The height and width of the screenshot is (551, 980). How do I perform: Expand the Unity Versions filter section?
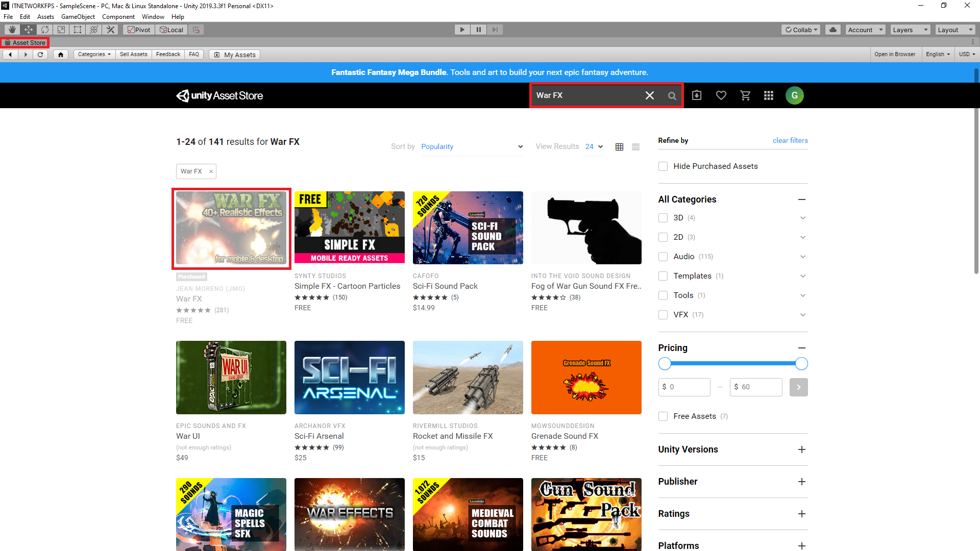[801, 449]
